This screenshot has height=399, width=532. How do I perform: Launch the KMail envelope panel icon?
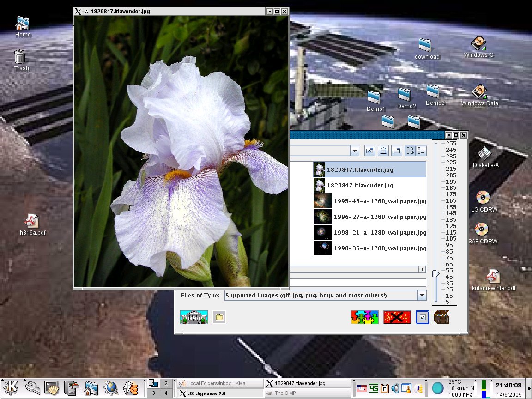[x=130, y=388]
